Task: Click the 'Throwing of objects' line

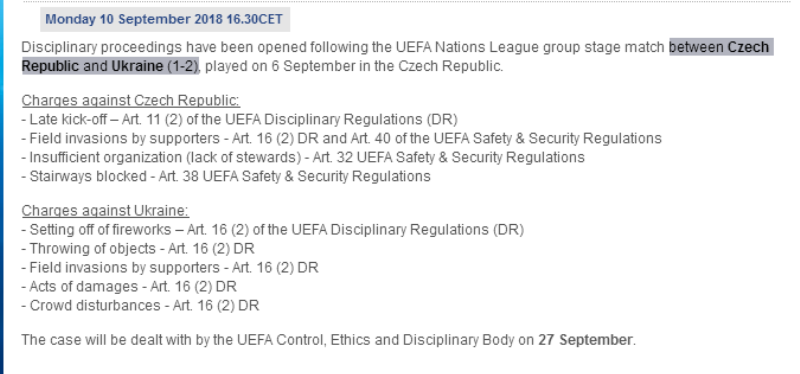Action: pos(138,248)
